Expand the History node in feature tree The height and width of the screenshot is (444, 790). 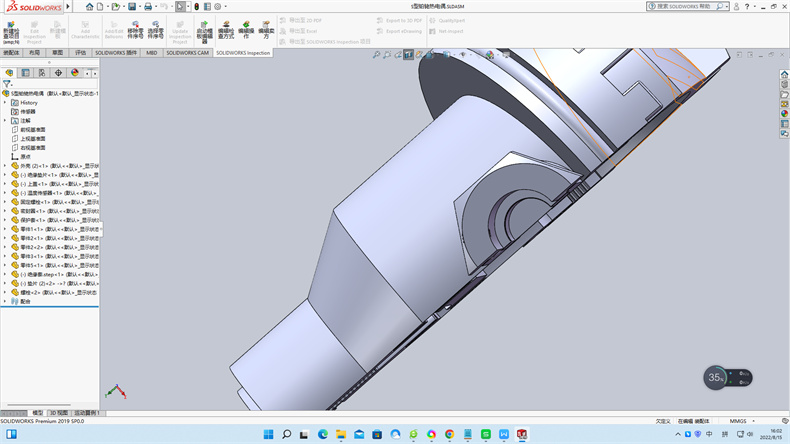[x=5, y=103]
